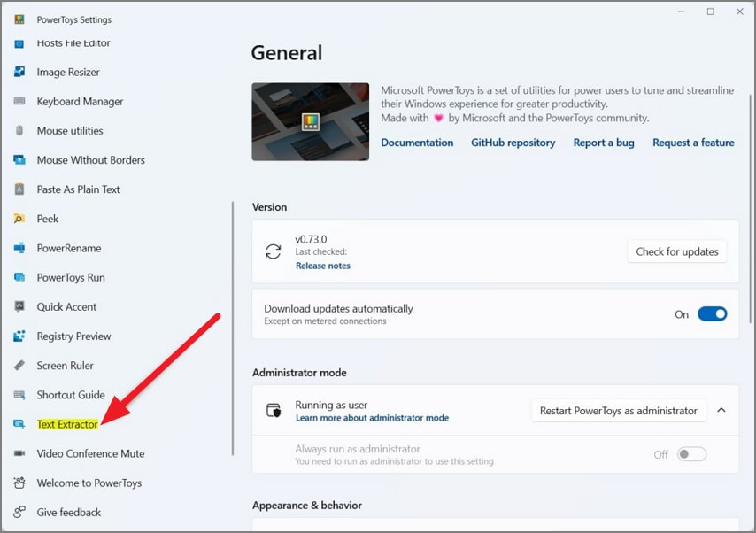The height and width of the screenshot is (533, 756).
Task: Select Give feedback in sidebar
Action: 68,513
